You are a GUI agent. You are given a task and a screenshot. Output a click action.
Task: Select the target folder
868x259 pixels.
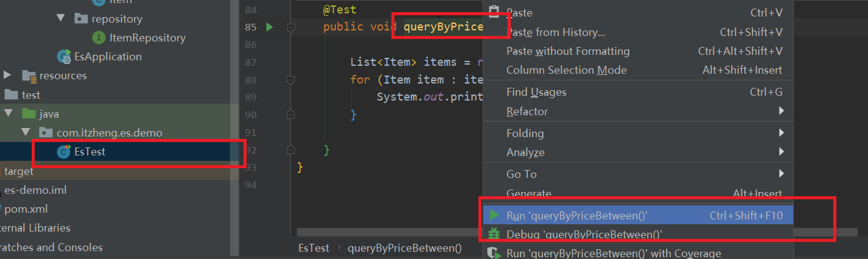[x=19, y=171]
